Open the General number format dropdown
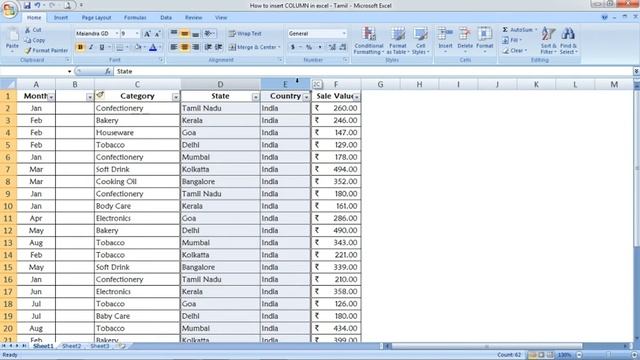Screen dimensions: 640x360 point(344,33)
